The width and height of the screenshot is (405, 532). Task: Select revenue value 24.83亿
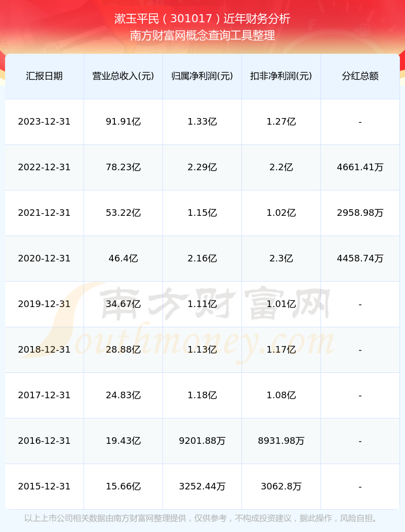(x=124, y=395)
